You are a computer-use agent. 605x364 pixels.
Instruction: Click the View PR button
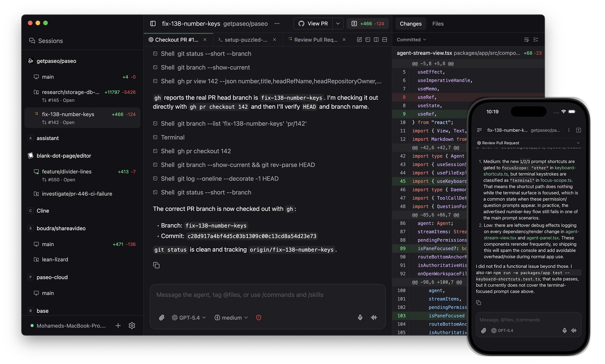[313, 24]
